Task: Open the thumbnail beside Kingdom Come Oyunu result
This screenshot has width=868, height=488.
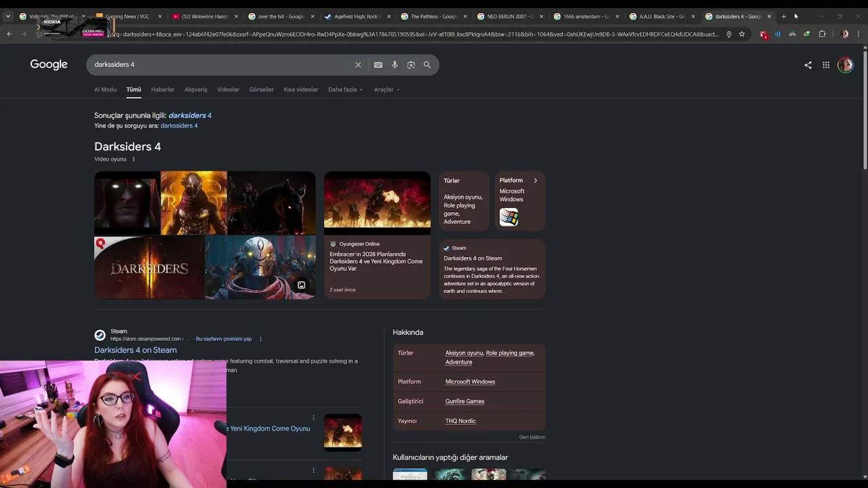Action: click(343, 432)
